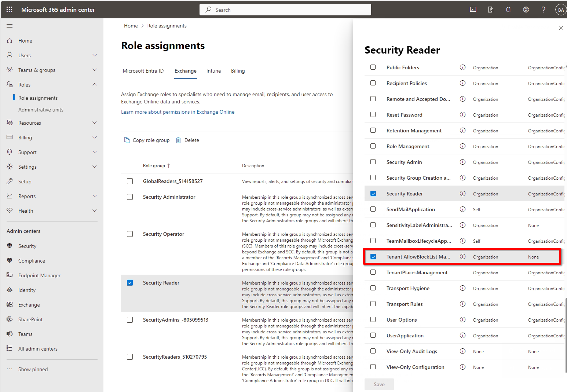
Task: Open Security admin center
Action: coord(27,246)
